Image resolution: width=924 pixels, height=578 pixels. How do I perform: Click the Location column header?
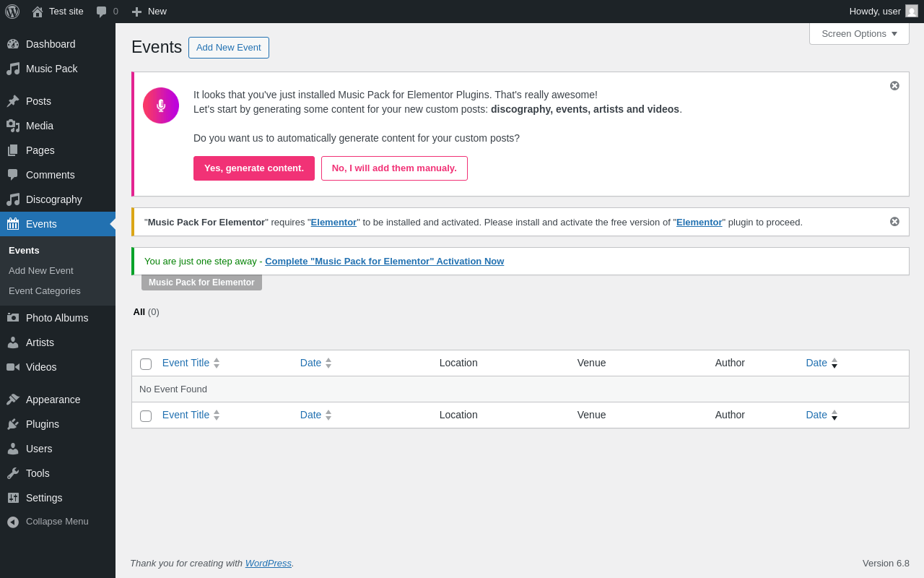[x=458, y=363]
